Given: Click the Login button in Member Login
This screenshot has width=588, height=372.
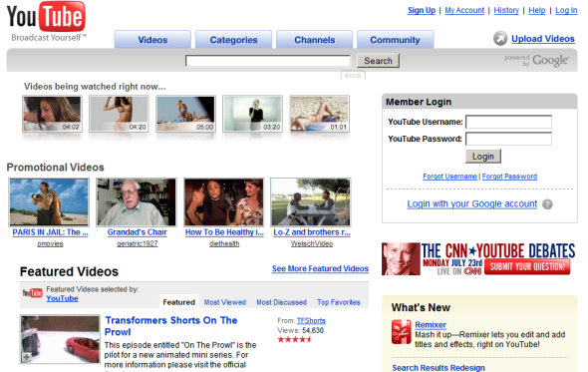Looking at the screenshot, I should (x=483, y=157).
